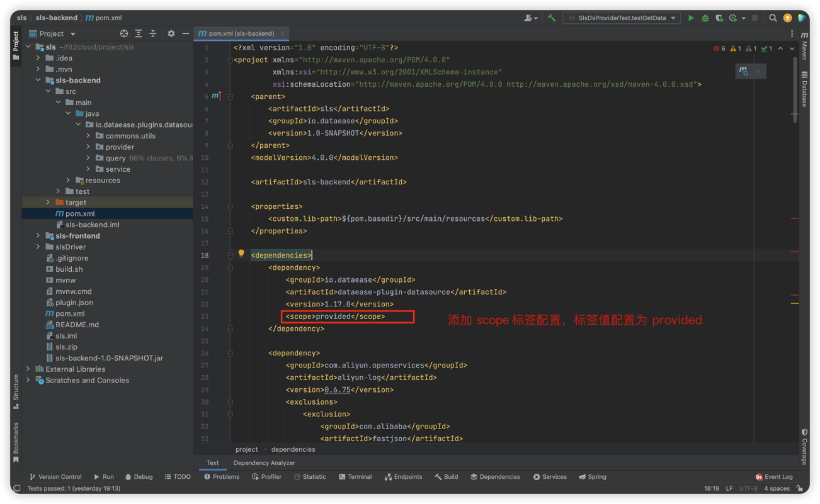Screen dimensions: 820x504
Task: Open the run configuration dropdown SlsDsProviderTest.testGetData
Action: (622, 18)
